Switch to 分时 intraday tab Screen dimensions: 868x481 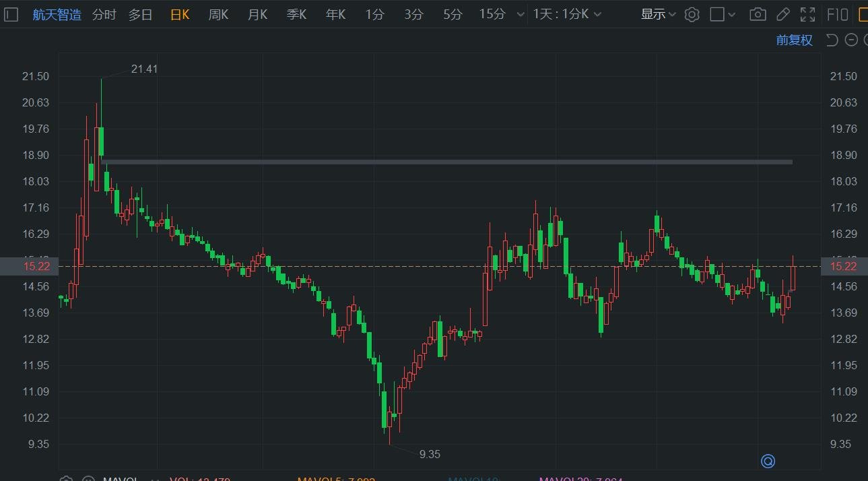click(104, 14)
